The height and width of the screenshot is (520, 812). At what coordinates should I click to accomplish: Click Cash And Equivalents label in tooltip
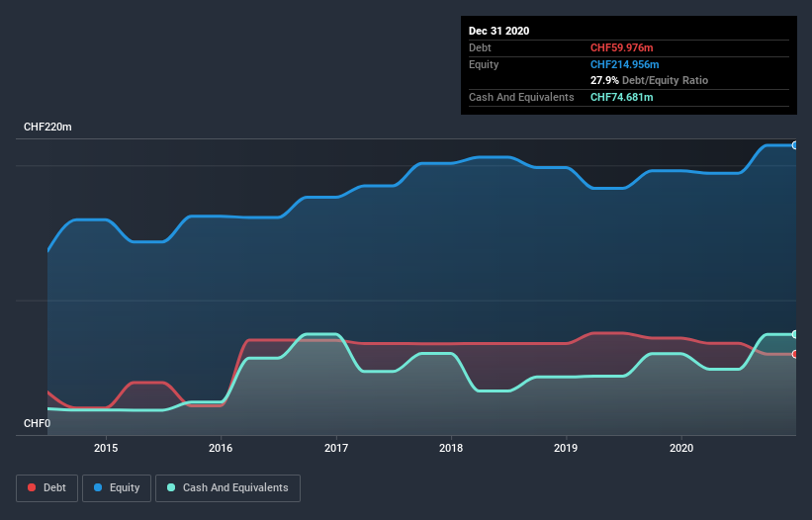(x=521, y=97)
